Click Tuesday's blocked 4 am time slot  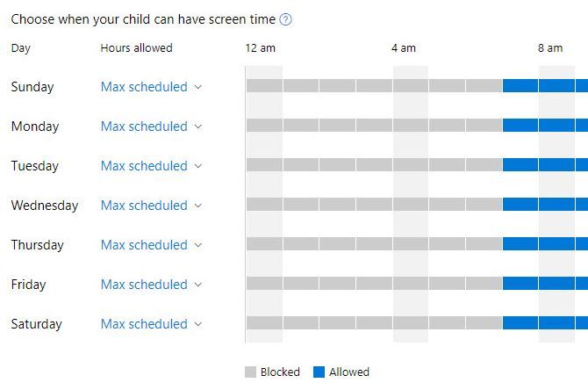point(411,165)
